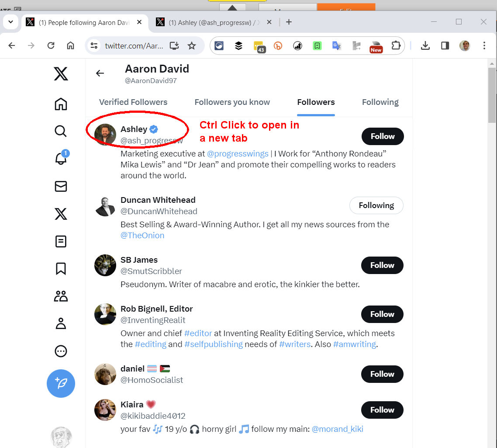The width and height of the screenshot is (497, 448).
Task: Open Explore search icon in sidebar
Action: (61, 131)
